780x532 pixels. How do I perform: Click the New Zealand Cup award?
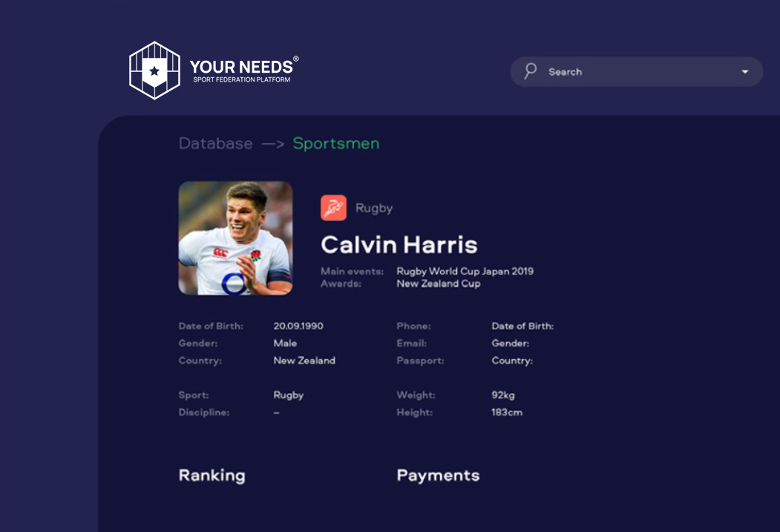pos(439,284)
